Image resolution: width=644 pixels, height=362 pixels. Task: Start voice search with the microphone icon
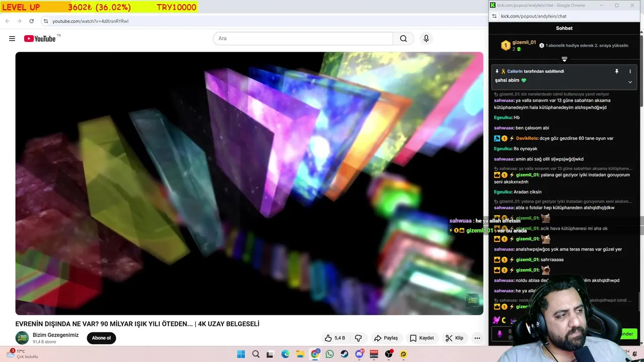(426, 39)
